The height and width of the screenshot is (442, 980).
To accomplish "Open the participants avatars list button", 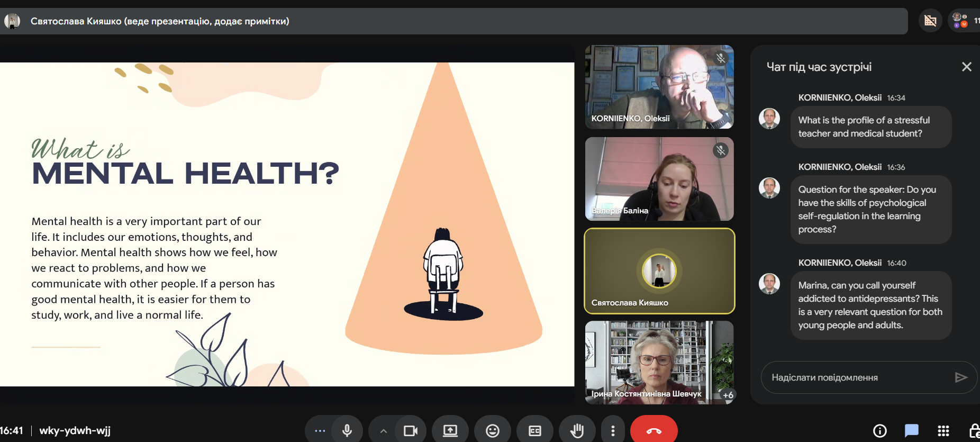I will coord(963,21).
